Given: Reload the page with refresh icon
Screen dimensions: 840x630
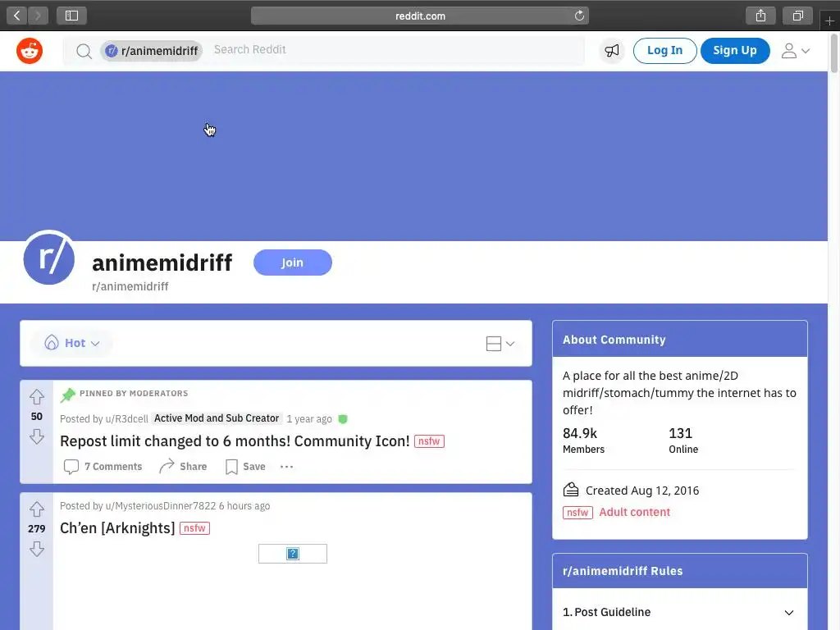Looking at the screenshot, I should [579, 16].
